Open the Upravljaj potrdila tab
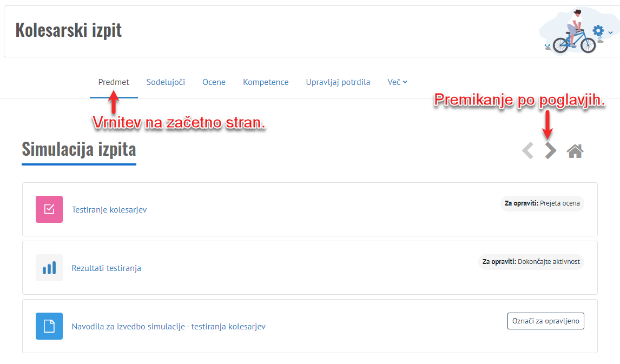 point(338,82)
